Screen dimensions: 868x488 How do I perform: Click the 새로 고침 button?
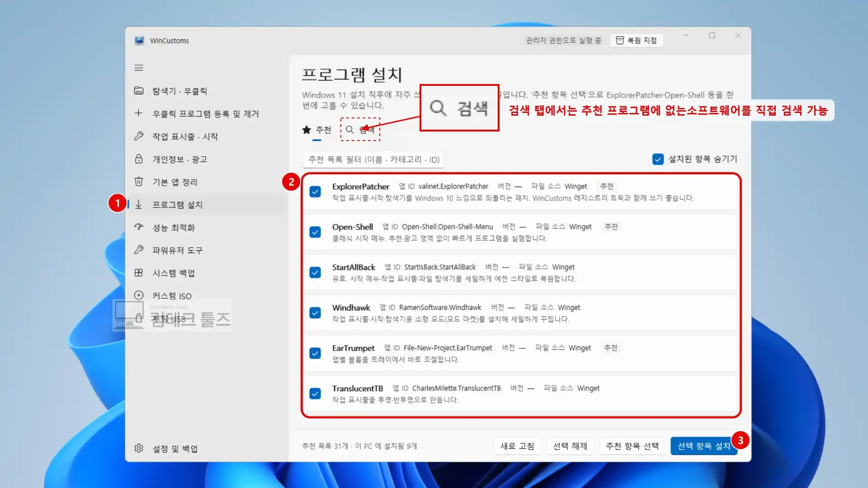(517, 446)
